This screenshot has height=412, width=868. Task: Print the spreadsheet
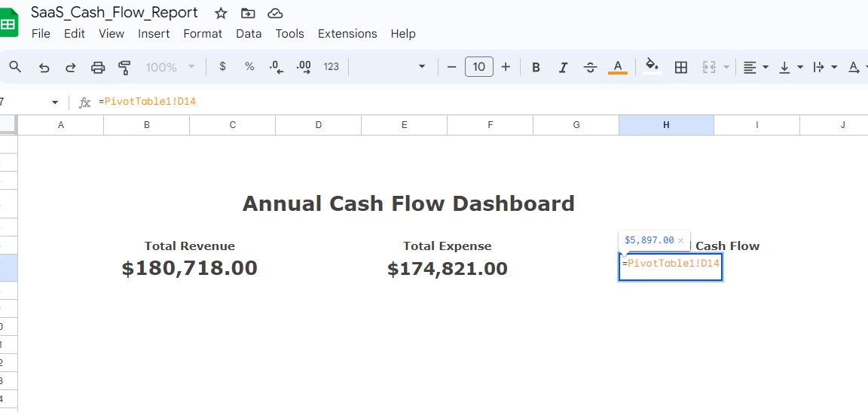pyautogui.click(x=98, y=68)
